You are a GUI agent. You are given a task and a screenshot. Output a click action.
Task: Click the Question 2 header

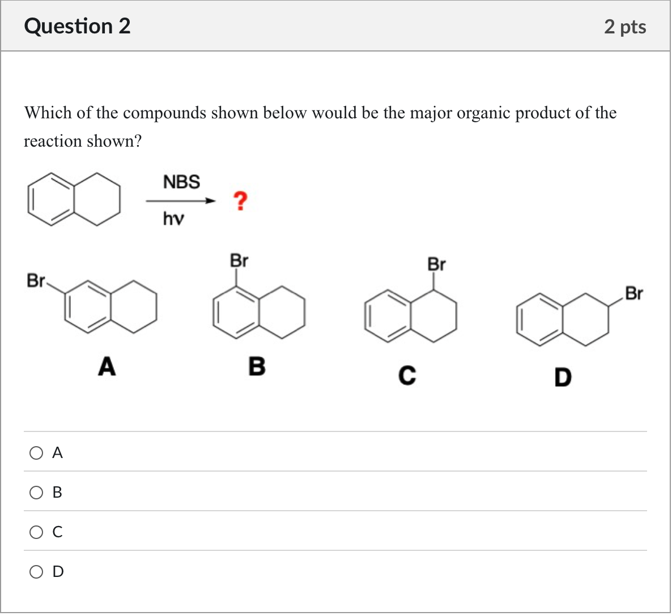(x=77, y=26)
